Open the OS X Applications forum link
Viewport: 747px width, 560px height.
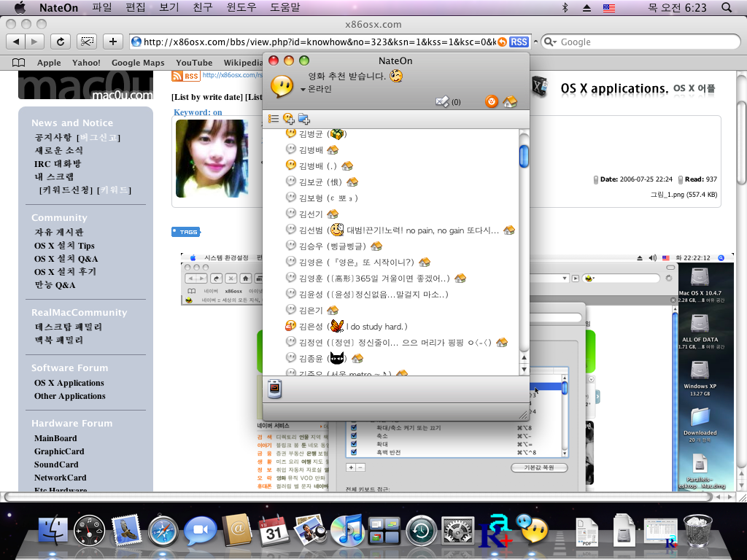click(x=69, y=383)
